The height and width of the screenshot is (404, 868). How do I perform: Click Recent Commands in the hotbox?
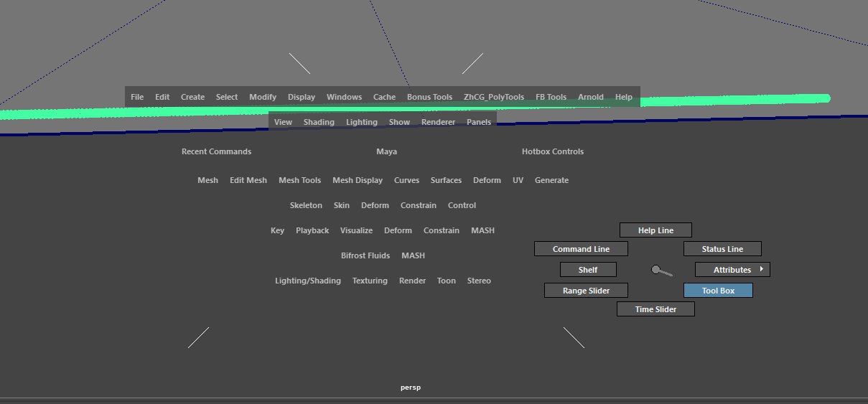pos(216,151)
